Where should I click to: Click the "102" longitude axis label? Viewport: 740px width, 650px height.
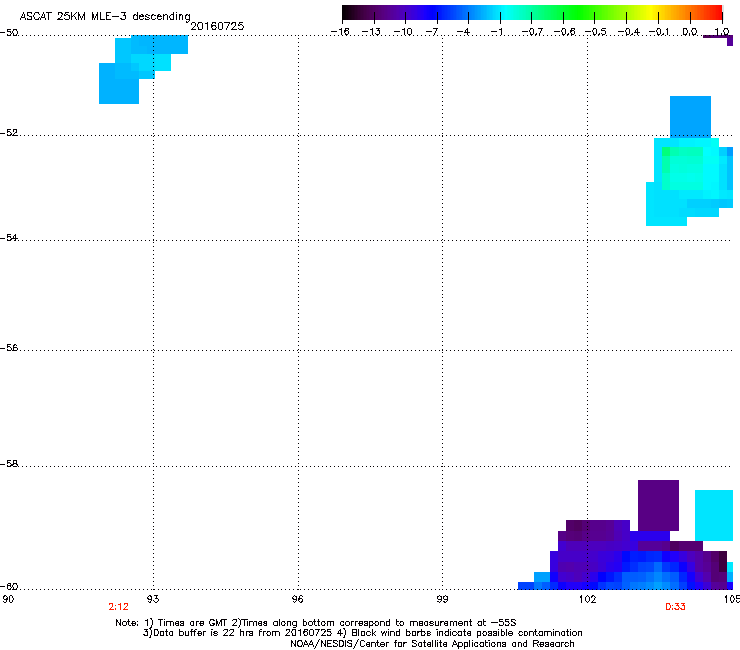point(587,599)
